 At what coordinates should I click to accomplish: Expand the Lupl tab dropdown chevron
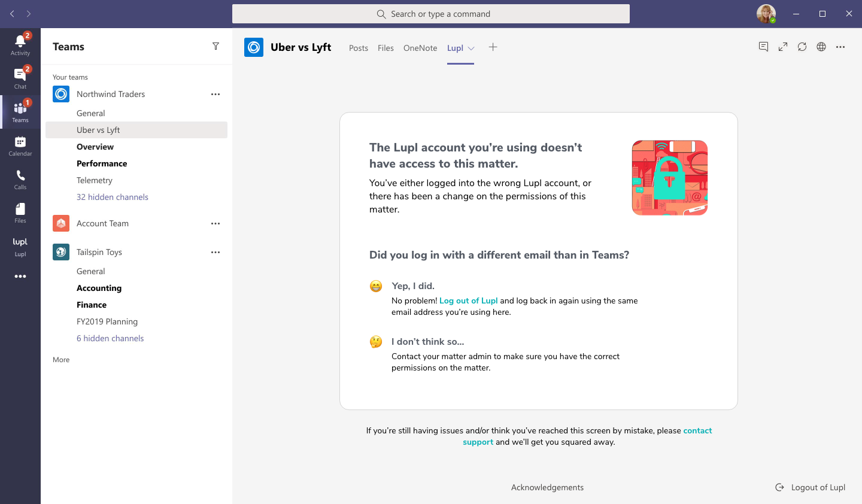coord(471,48)
